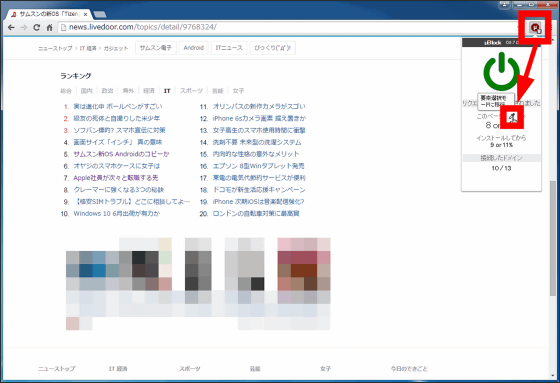Open IT 経済 in the breadcrumb
Viewport: 560px width, 383px height.
pyautogui.click(x=88, y=48)
